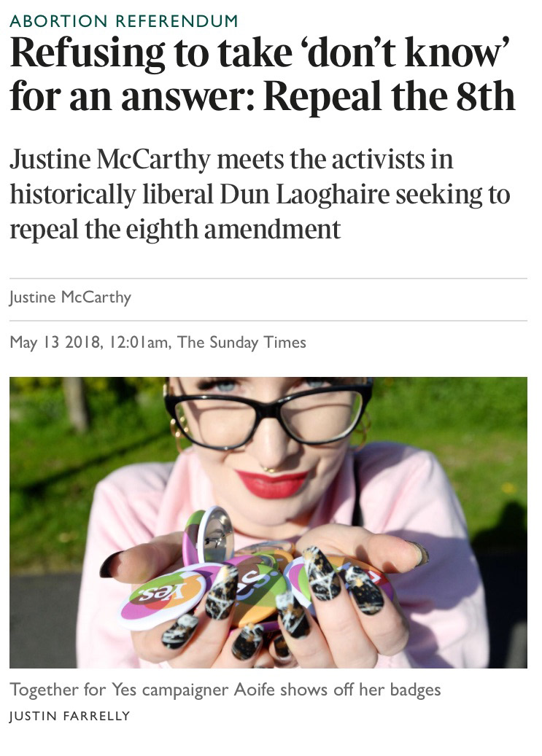Image resolution: width=542 pixels, height=756 pixels.
Task: Open the Abortion Referendum section label
Action: [123, 20]
